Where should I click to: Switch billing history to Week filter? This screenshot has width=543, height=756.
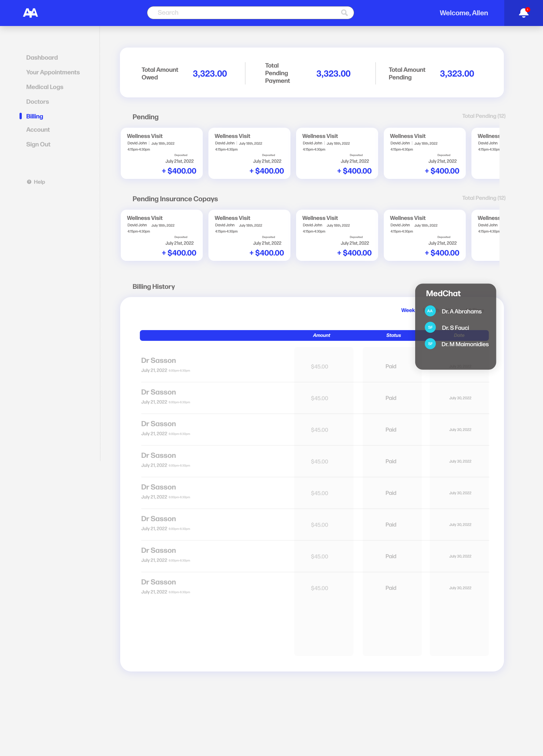(x=408, y=310)
